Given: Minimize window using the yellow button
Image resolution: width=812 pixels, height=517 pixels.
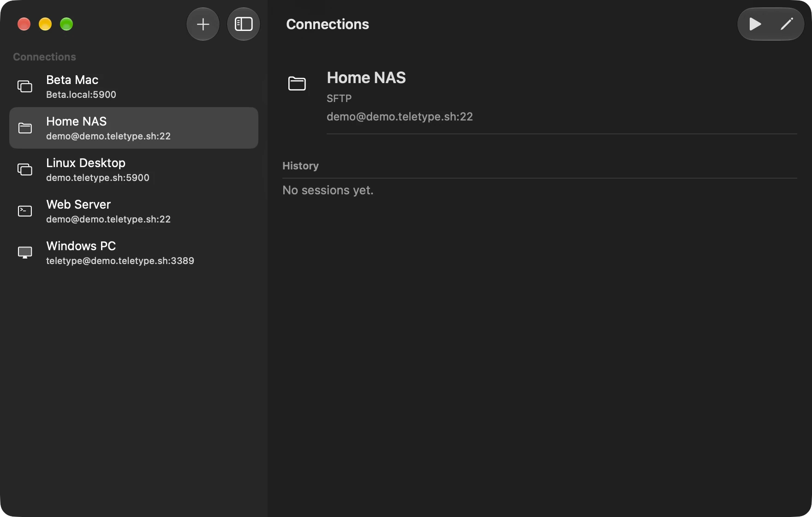Looking at the screenshot, I should (45, 24).
